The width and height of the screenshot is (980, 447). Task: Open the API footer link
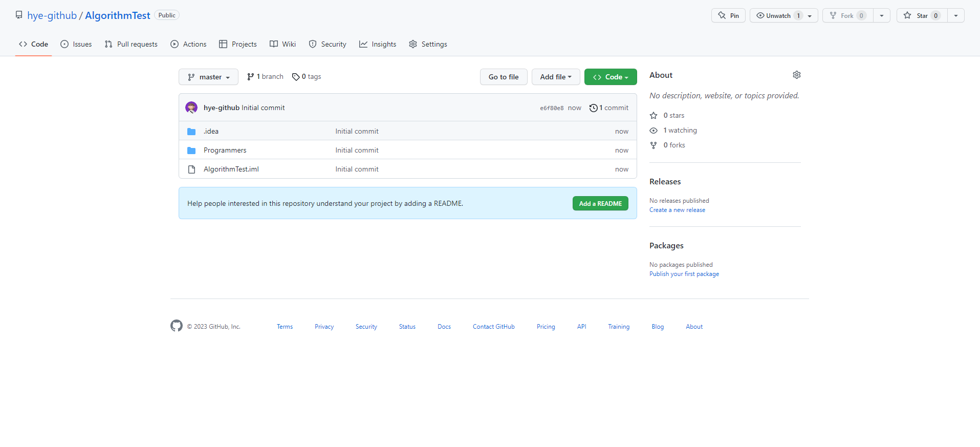click(582, 327)
